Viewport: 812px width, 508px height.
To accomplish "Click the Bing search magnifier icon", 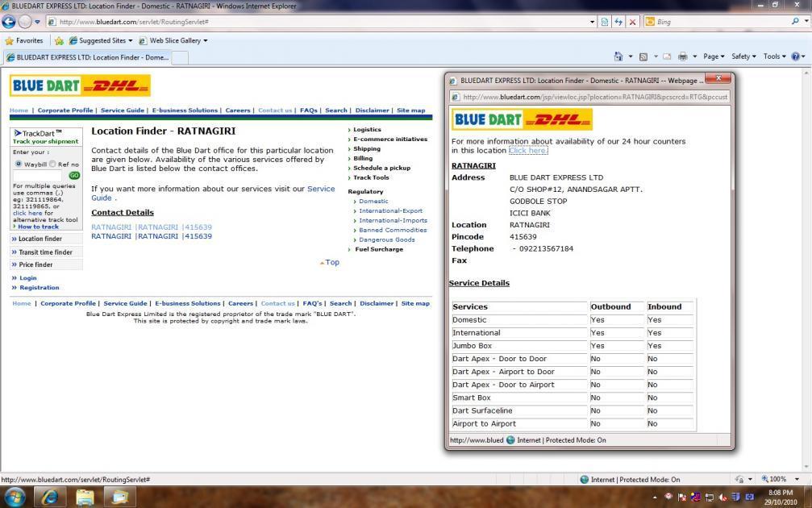I will point(793,22).
